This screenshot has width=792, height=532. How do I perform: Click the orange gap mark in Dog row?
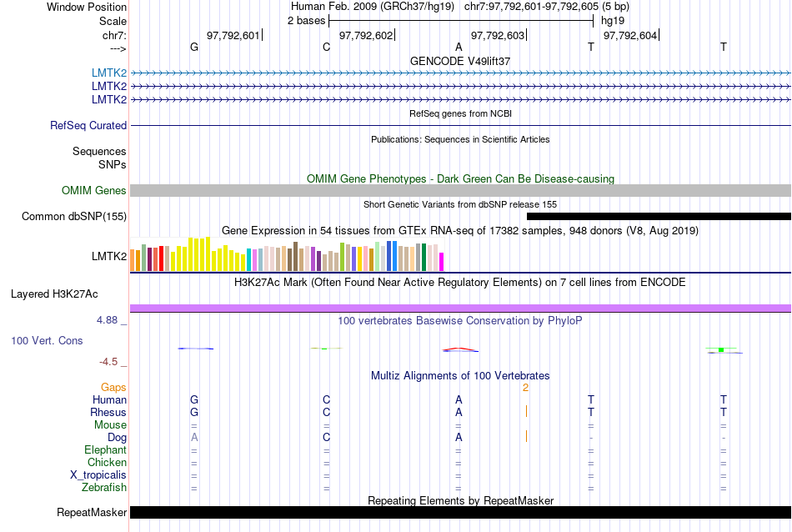(526, 436)
